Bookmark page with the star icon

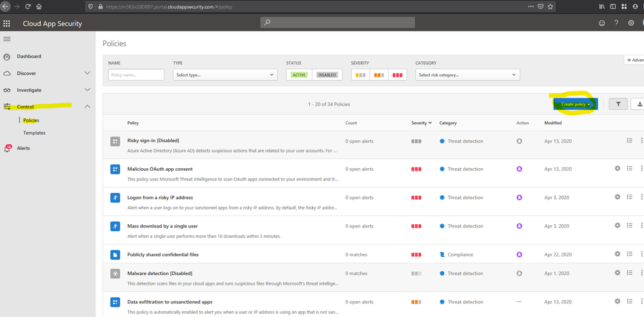tap(551, 6)
